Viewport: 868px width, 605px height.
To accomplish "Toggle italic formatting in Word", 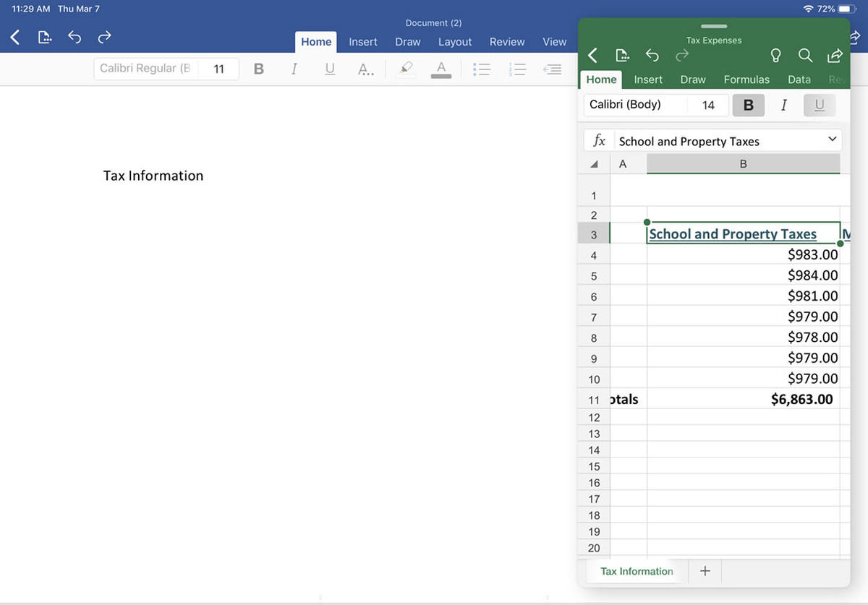I will [x=294, y=68].
